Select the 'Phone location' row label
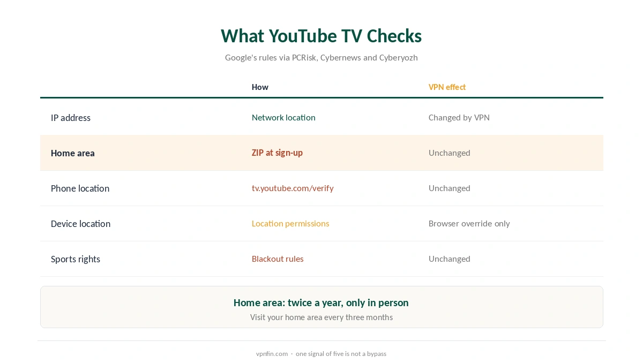This screenshot has height=364, width=643. point(80,188)
